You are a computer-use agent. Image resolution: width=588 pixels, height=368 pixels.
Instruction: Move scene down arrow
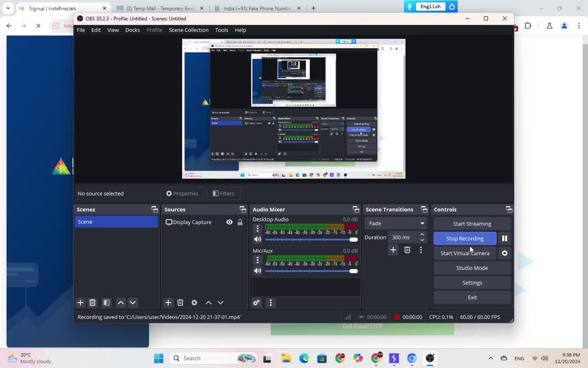coord(133,303)
